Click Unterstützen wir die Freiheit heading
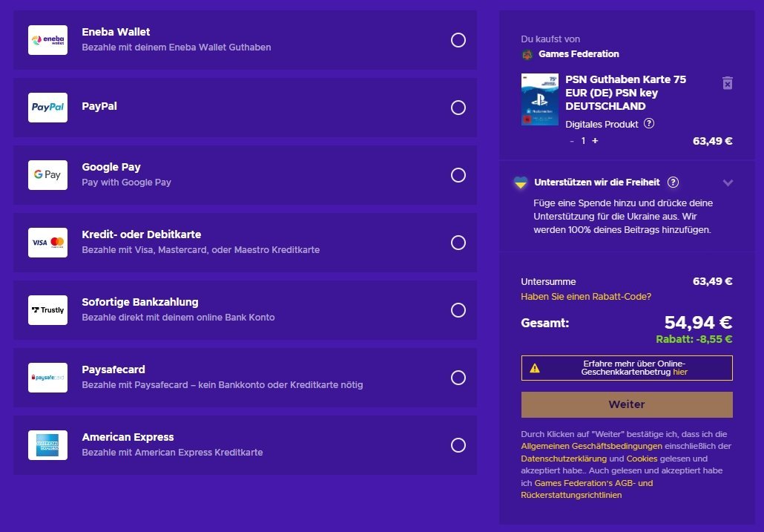The height and width of the screenshot is (532, 764). [597, 183]
